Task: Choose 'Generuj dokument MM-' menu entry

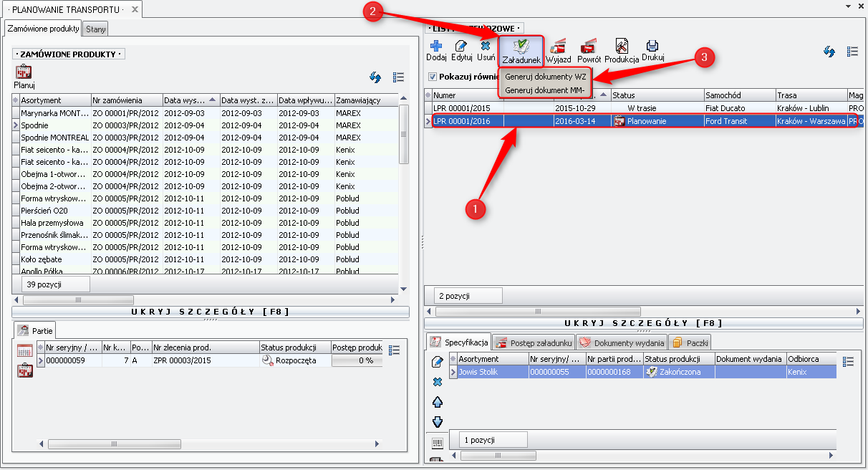Action: (x=545, y=90)
